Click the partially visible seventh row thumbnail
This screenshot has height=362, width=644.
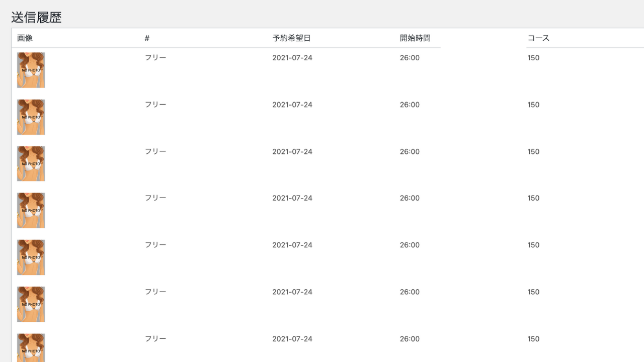[31, 348]
